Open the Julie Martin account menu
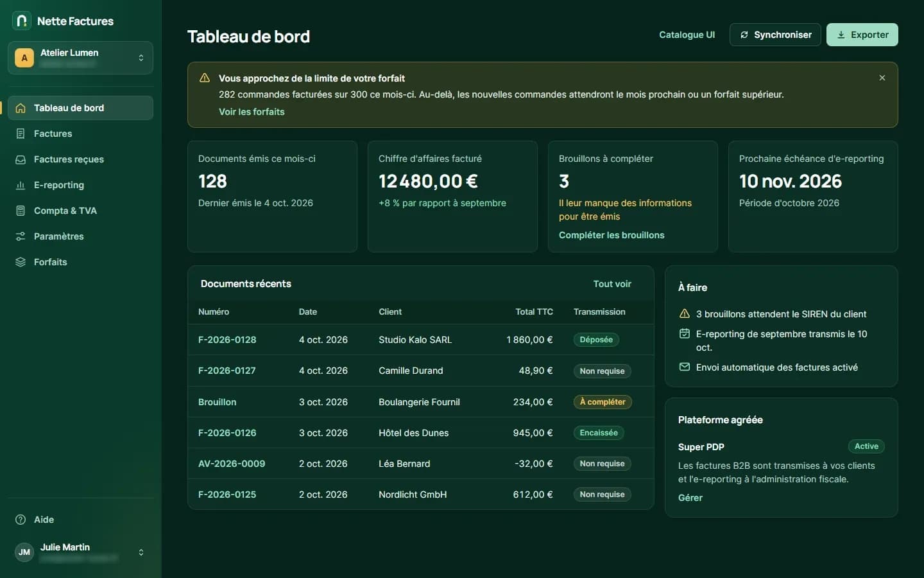Image resolution: width=924 pixels, height=578 pixels. (x=80, y=552)
